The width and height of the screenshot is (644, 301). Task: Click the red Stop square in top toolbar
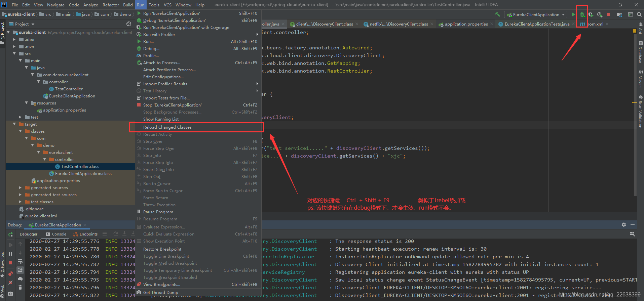pyautogui.click(x=608, y=14)
